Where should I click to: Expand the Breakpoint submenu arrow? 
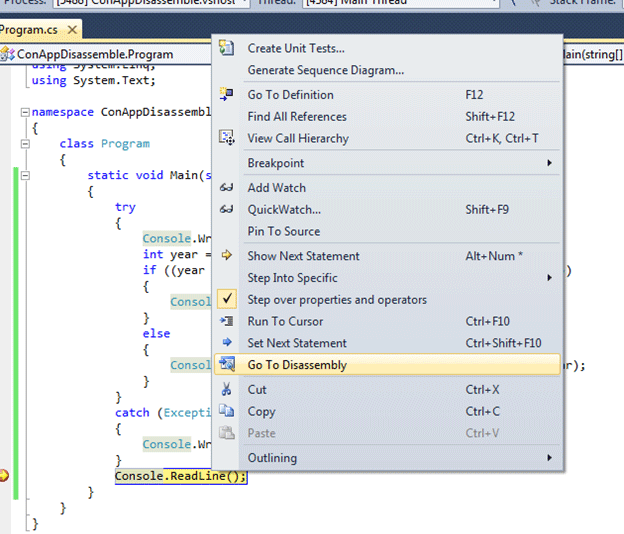(x=550, y=163)
